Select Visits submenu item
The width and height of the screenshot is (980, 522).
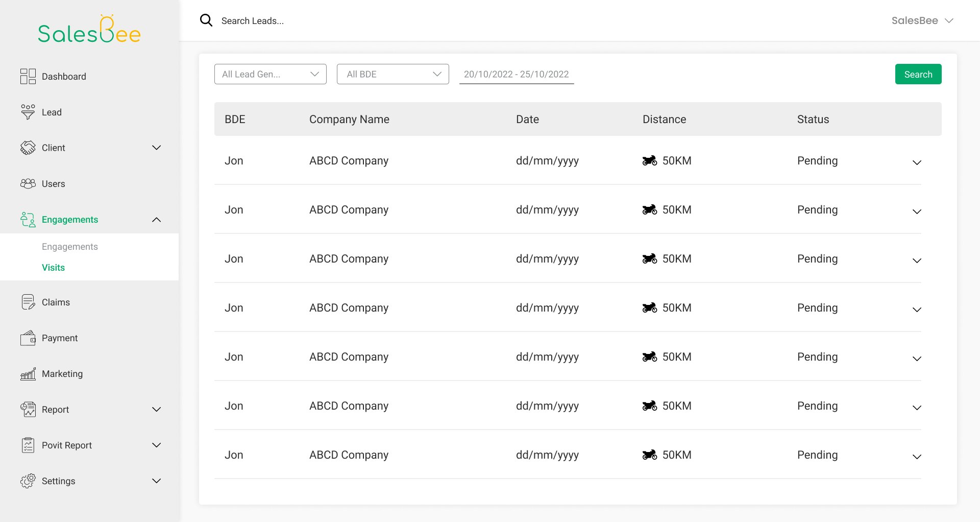click(x=53, y=268)
